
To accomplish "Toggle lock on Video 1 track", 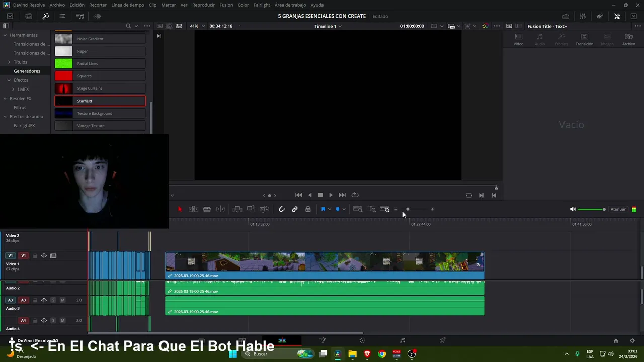I will (x=35, y=256).
